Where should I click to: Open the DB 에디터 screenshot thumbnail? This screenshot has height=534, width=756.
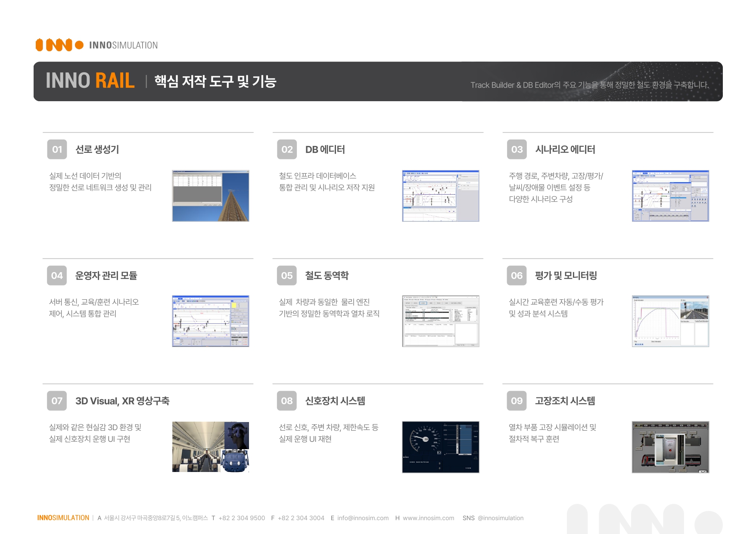click(x=441, y=196)
